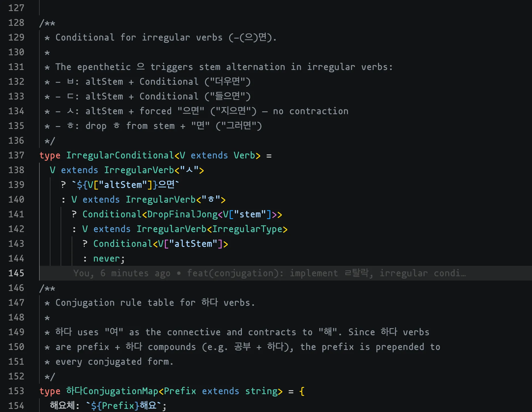Click the opening curly brace on line 153

pyautogui.click(x=302, y=391)
